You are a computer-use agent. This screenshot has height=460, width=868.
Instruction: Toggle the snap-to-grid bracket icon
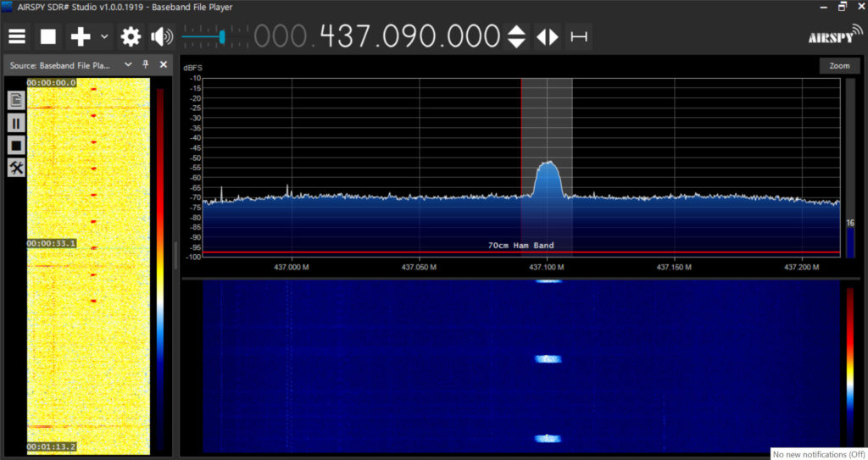(579, 36)
